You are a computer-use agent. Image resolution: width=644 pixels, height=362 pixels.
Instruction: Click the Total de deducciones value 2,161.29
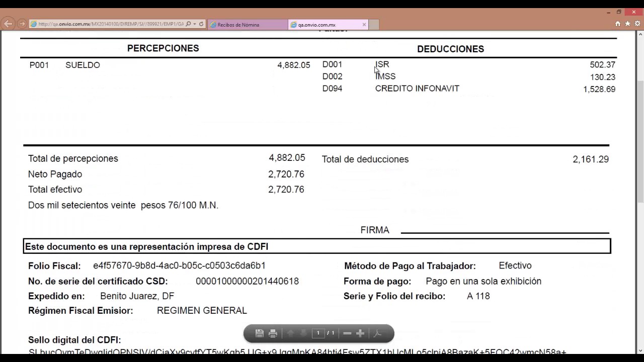click(591, 159)
